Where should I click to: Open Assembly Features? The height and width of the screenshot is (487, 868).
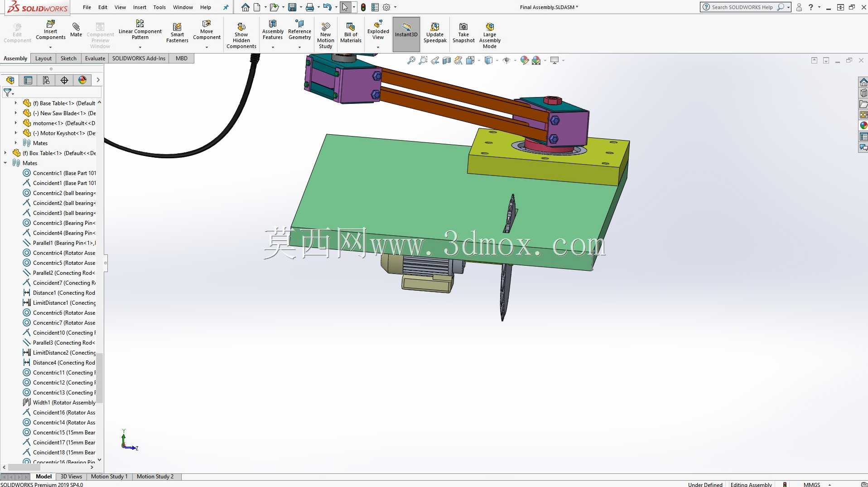click(x=273, y=30)
